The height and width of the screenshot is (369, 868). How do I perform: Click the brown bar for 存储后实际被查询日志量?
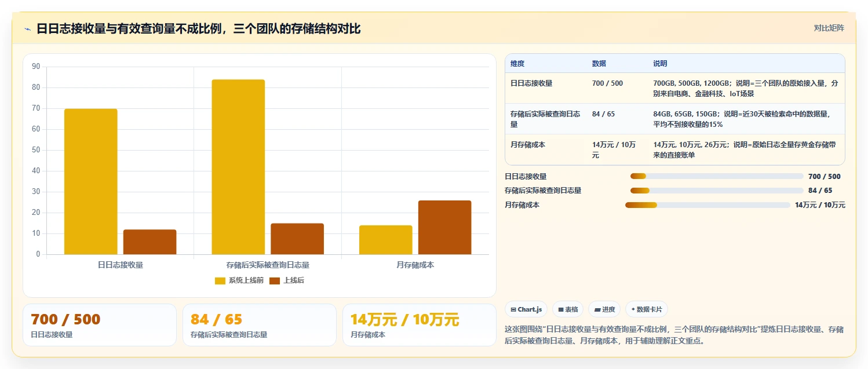click(297, 239)
